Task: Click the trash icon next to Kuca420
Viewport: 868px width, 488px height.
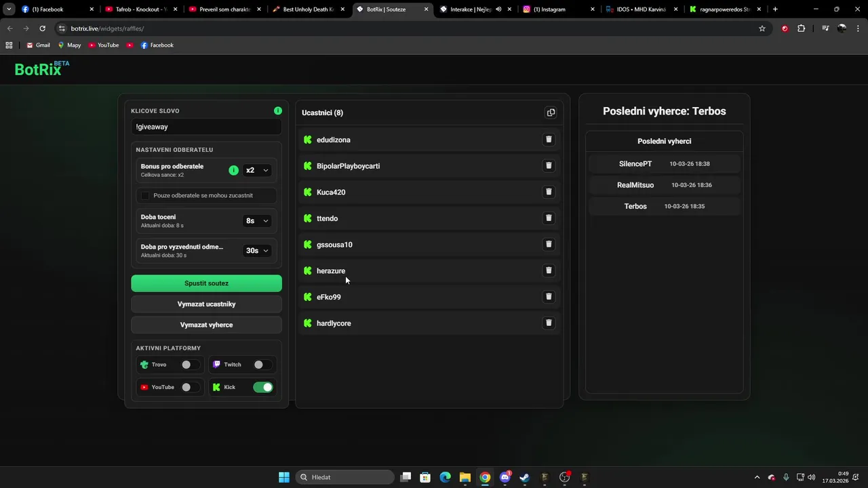Action: point(549,192)
